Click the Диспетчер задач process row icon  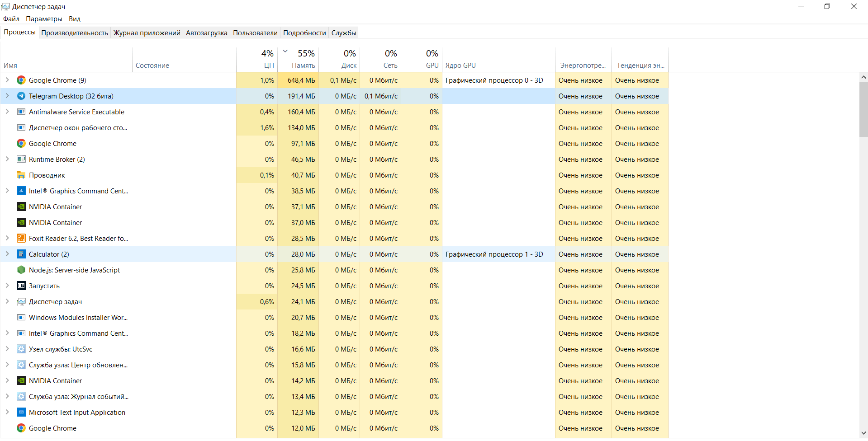(x=21, y=302)
